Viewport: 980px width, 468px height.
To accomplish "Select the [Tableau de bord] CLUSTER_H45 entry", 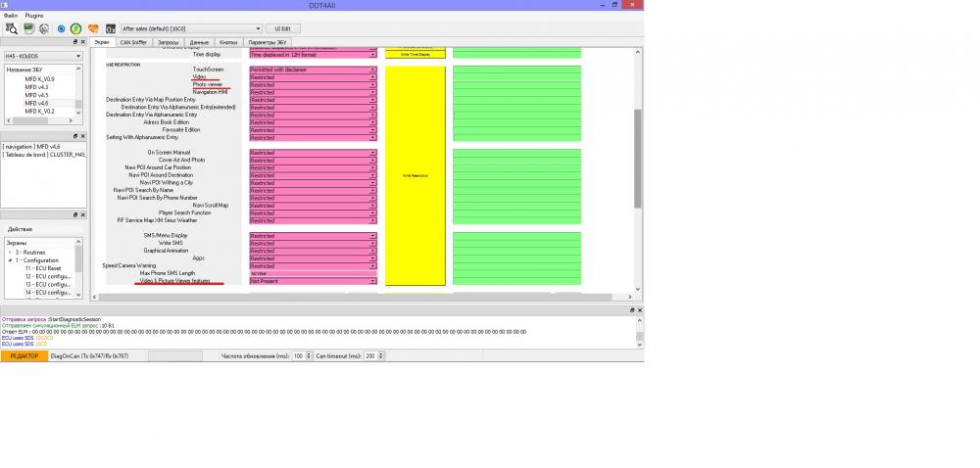I will coord(43,154).
